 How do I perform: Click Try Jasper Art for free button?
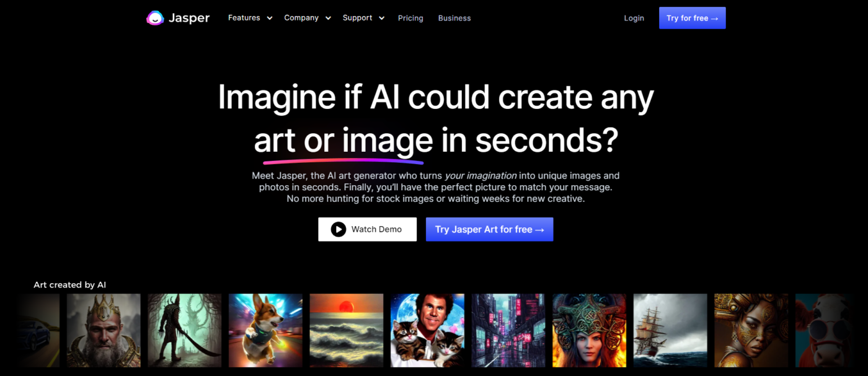(x=489, y=229)
